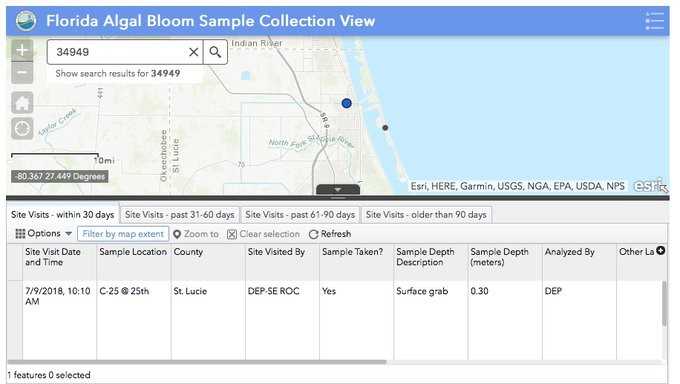The height and width of the screenshot is (384, 680).
Task: Open Site Visits past 61-90 days tab
Action: pos(300,215)
